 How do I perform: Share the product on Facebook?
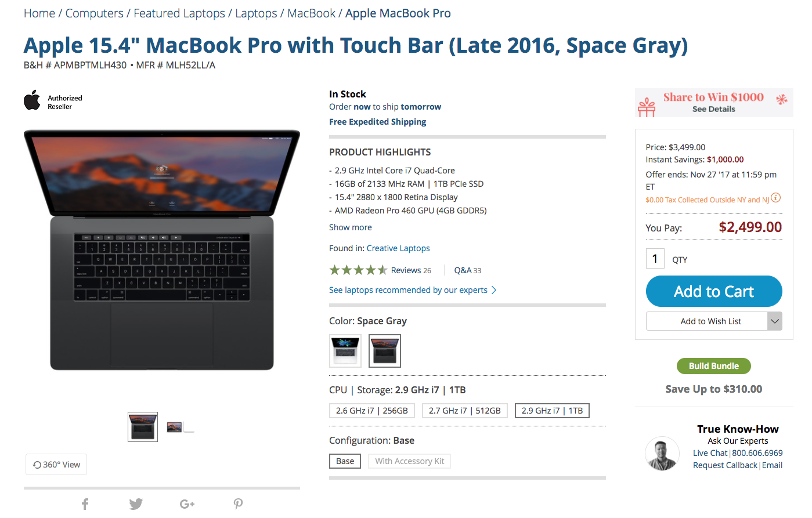pos(85,504)
